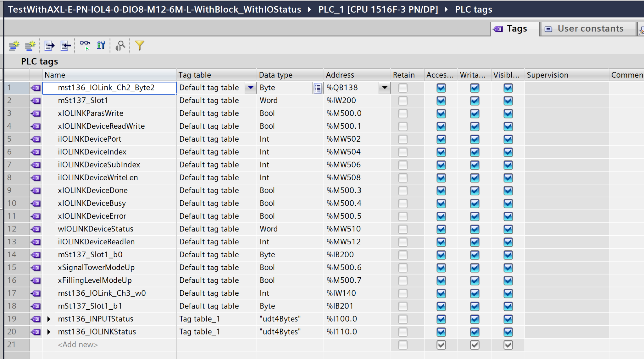The width and height of the screenshot is (644, 359).
Task: Click the battery retain settings icon
Action: [x=101, y=46]
